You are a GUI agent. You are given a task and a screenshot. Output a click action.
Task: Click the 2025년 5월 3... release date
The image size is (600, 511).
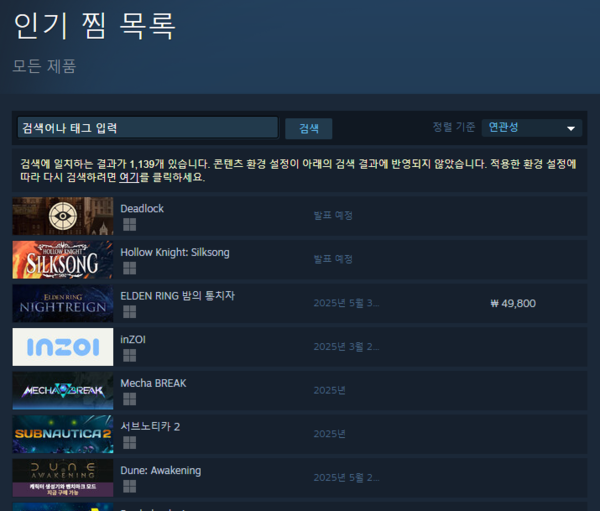[x=346, y=303]
